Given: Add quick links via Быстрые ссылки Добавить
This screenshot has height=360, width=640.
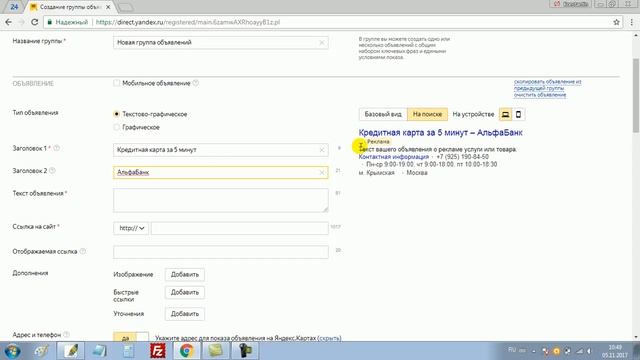Looking at the screenshot, I should [x=184, y=293].
